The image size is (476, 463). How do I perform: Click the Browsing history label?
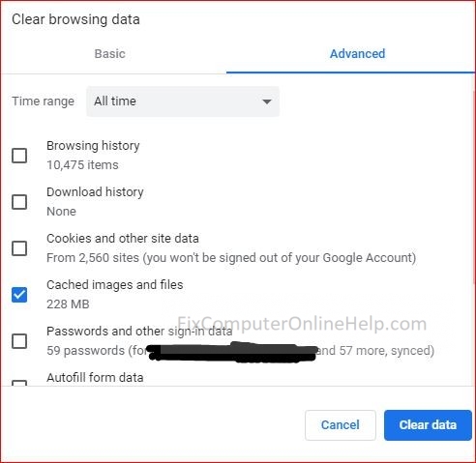[93, 146]
